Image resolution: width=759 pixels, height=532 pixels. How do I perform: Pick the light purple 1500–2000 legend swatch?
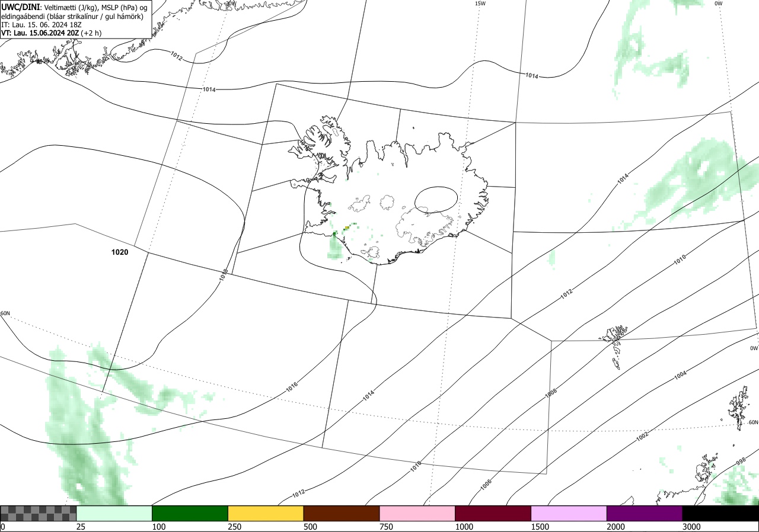point(569,513)
